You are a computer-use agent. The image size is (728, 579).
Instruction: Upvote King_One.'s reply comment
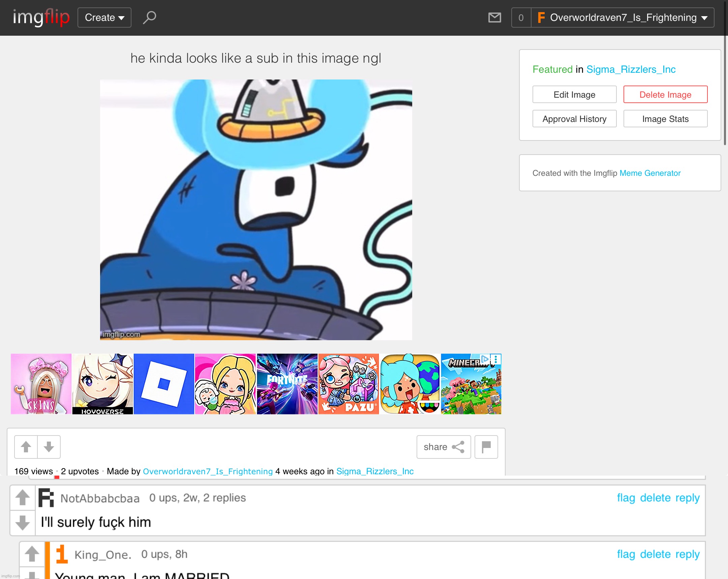pos(32,554)
